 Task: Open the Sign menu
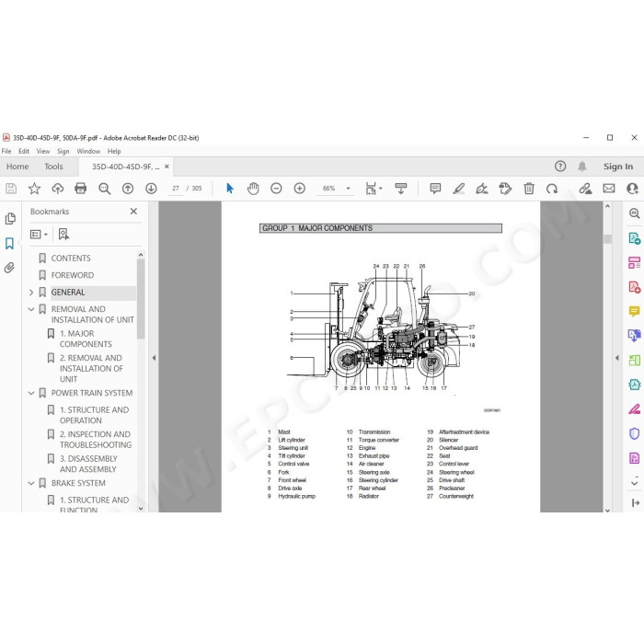coord(63,151)
